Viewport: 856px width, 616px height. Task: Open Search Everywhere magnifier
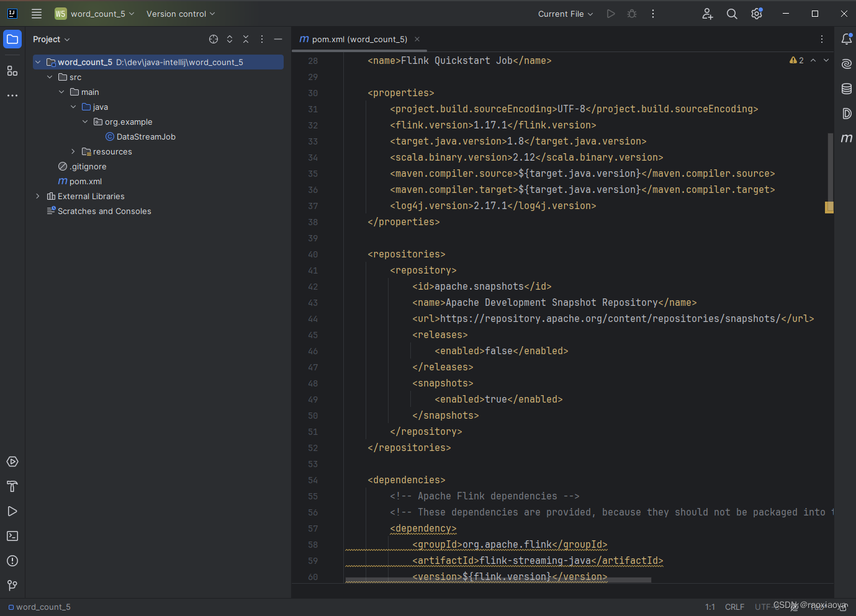pyautogui.click(x=732, y=14)
